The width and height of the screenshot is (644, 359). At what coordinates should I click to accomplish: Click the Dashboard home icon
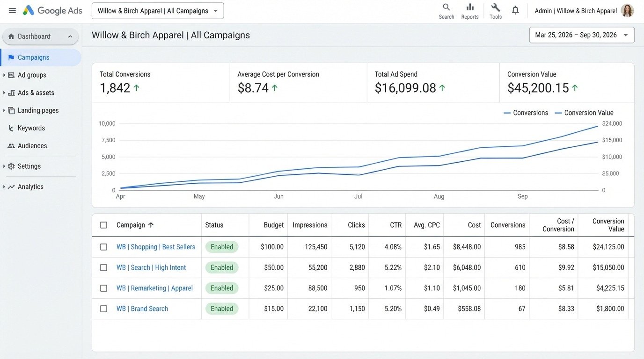pos(11,36)
